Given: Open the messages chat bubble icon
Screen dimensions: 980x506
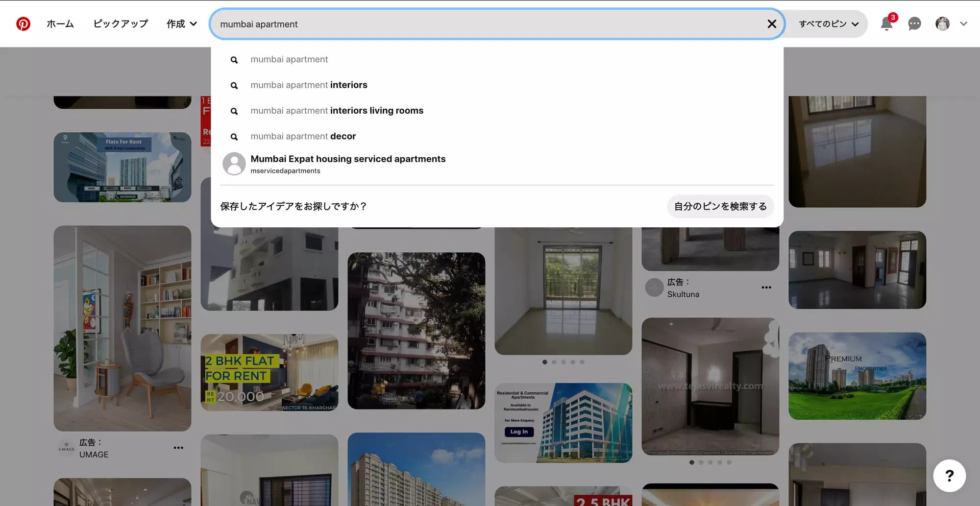Looking at the screenshot, I should click(x=914, y=24).
